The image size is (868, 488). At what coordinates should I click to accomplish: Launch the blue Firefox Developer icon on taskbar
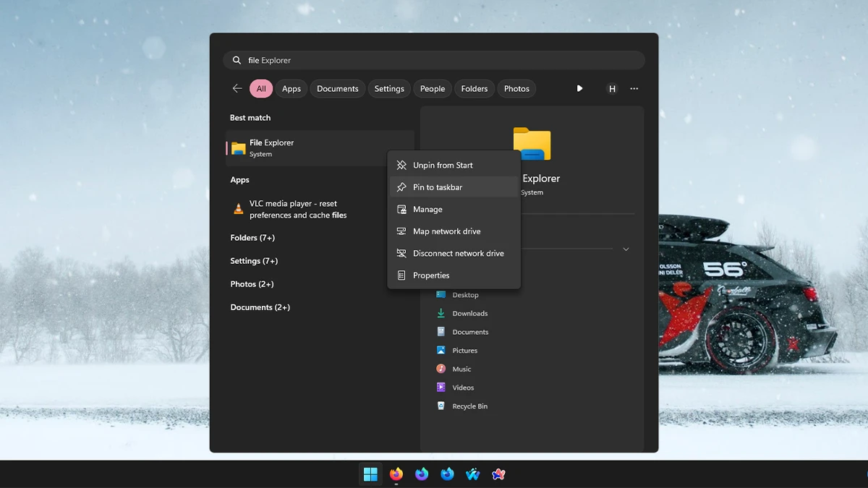[447, 474]
